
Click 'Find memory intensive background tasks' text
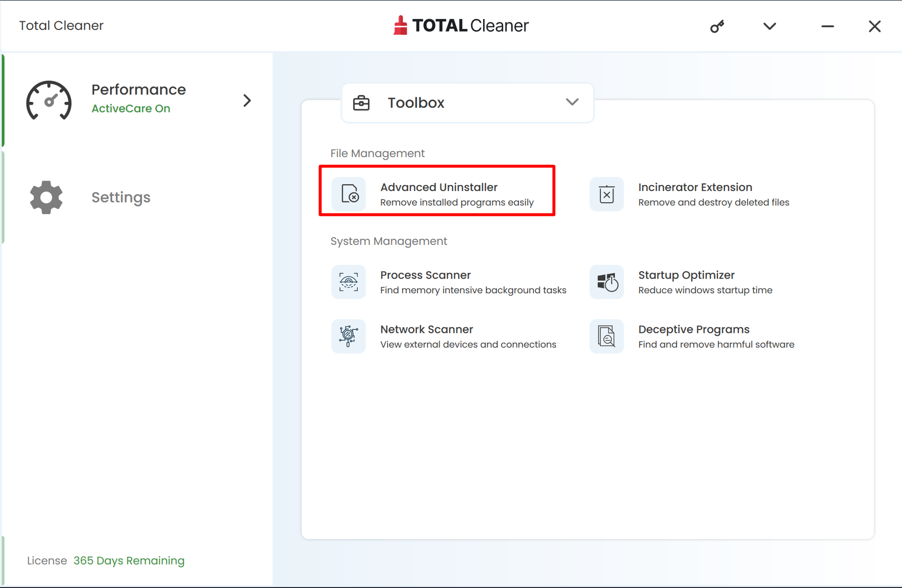pyautogui.click(x=473, y=290)
